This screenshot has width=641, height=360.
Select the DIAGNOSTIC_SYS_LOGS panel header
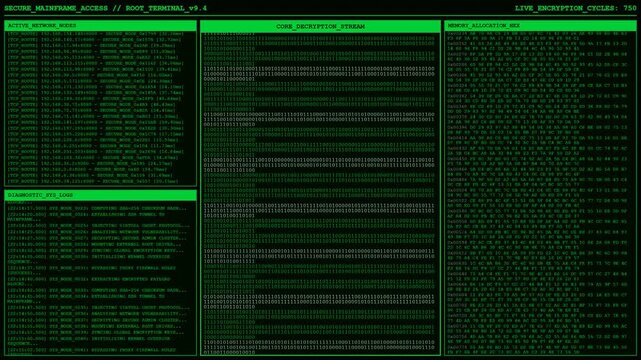tap(101, 195)
